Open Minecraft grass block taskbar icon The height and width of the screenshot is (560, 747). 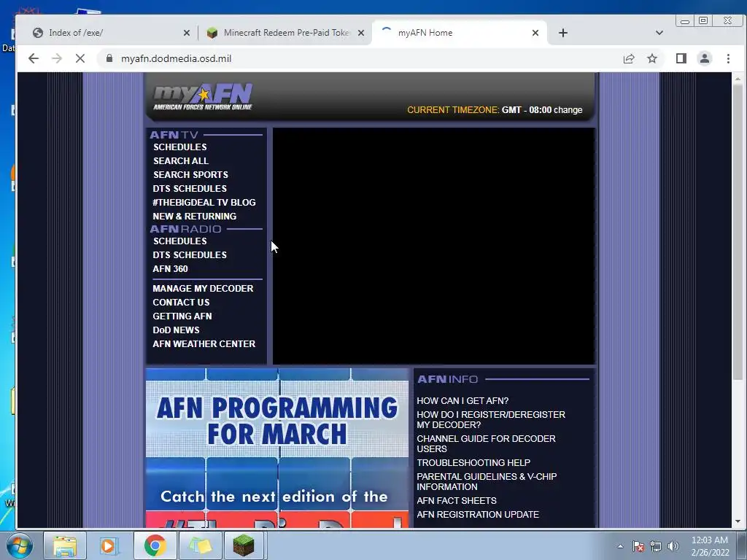[x=244, y=545]
